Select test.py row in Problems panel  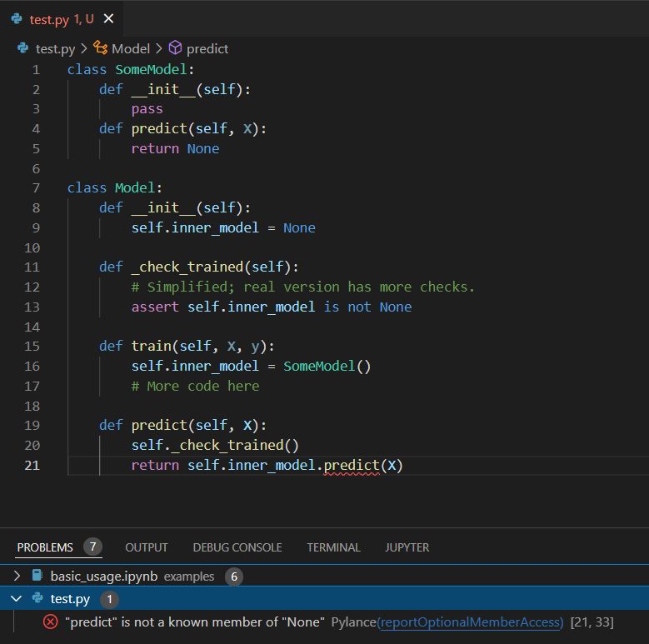325,598
